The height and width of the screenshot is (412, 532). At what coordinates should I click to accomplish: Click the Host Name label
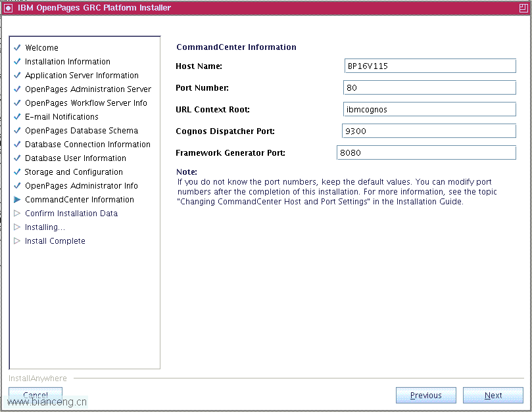pos(199,66)
